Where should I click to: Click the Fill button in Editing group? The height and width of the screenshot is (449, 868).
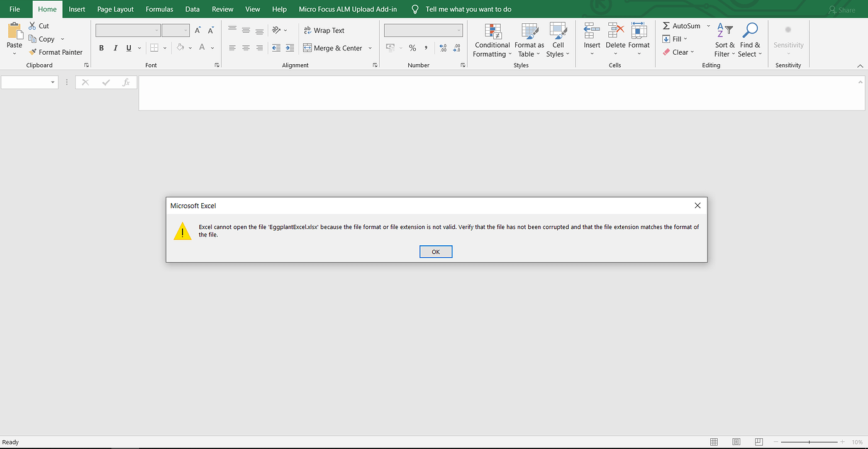(674, 39)
